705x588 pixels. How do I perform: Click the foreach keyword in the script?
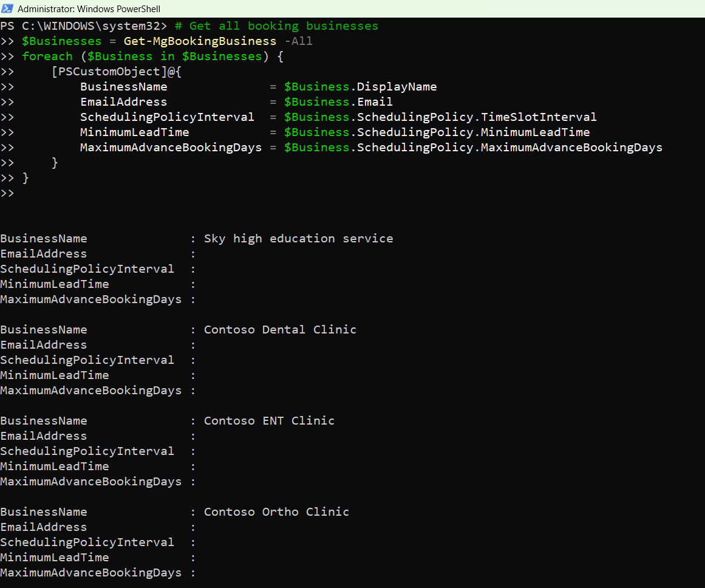click(47, 56)
